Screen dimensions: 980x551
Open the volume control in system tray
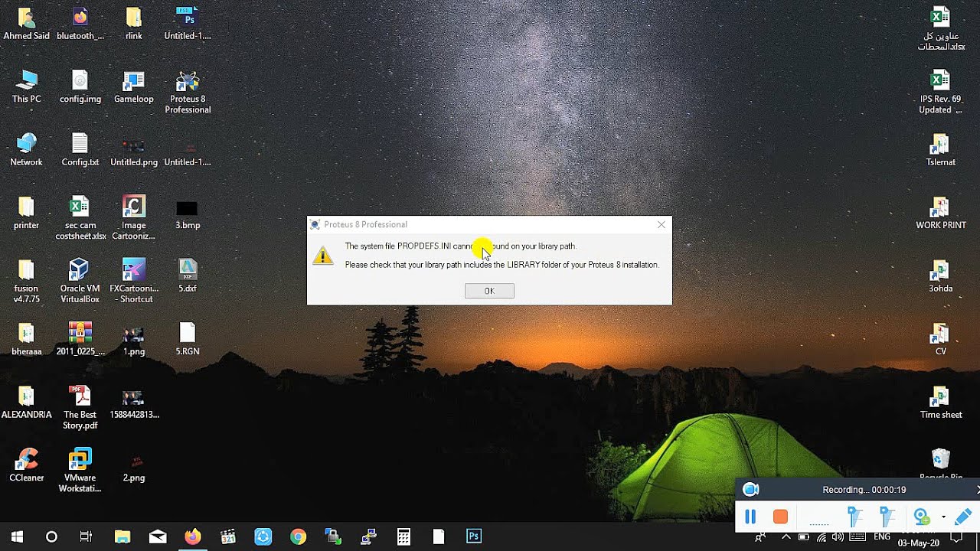click(838, 536)
